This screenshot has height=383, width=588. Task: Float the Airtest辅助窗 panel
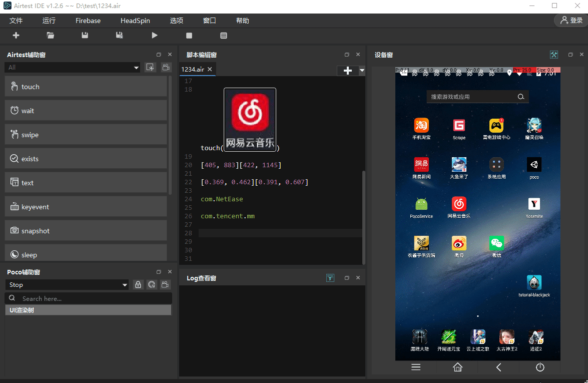[x=159, y=55]
